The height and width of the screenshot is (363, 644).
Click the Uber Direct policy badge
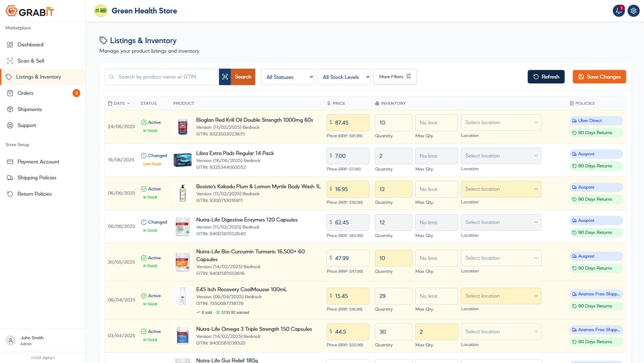point(596,120)
